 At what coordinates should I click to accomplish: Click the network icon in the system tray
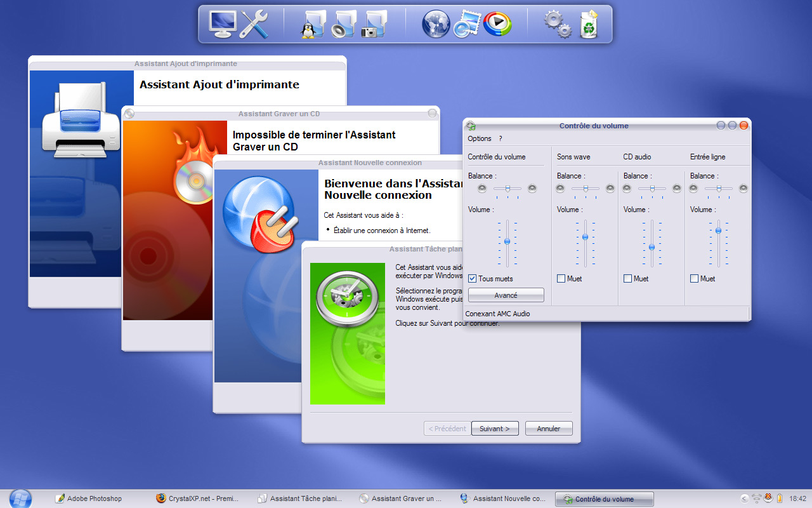click(x=756, y=498)
